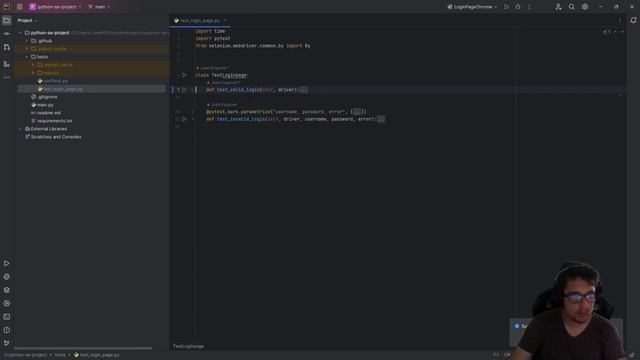Click the test_invalid_login function name

pos(241,119)
